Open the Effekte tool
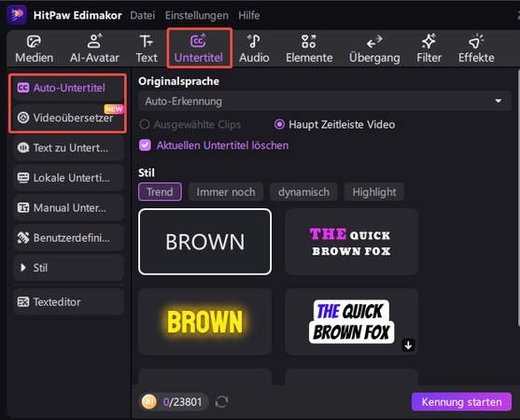Screen dimensions: 520x420 coord(476,49)
